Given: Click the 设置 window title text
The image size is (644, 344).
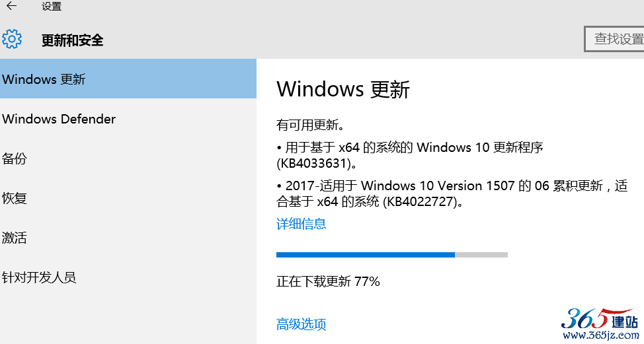Looking at the screenshot, I should coord(51,7).
